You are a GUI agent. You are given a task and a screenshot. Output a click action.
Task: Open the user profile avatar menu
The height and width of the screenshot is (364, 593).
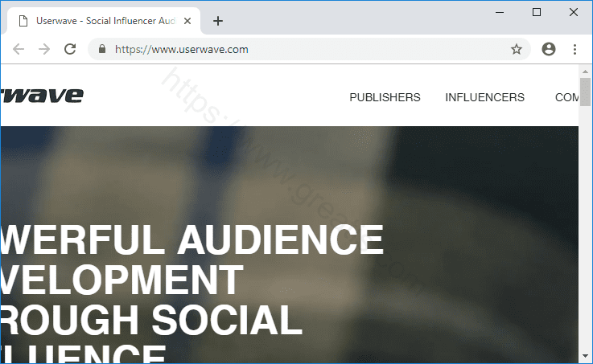549,49
